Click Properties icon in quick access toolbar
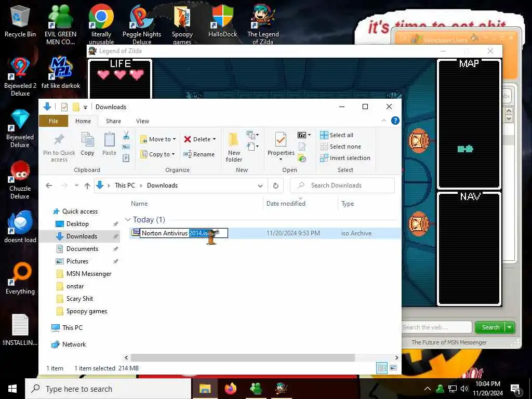 click(64, 107)
